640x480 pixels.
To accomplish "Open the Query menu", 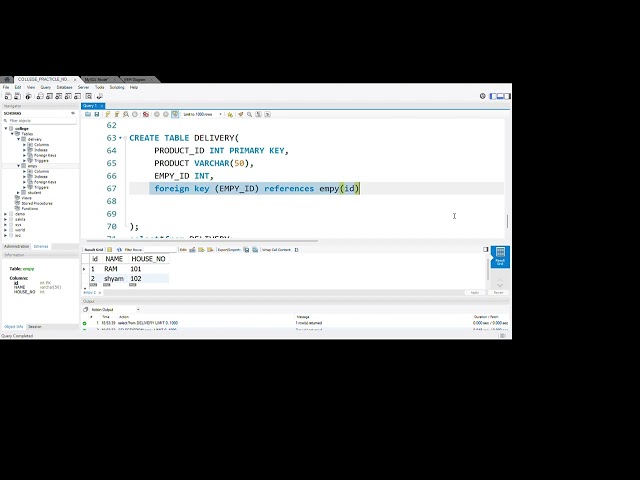I will point(46,87).
